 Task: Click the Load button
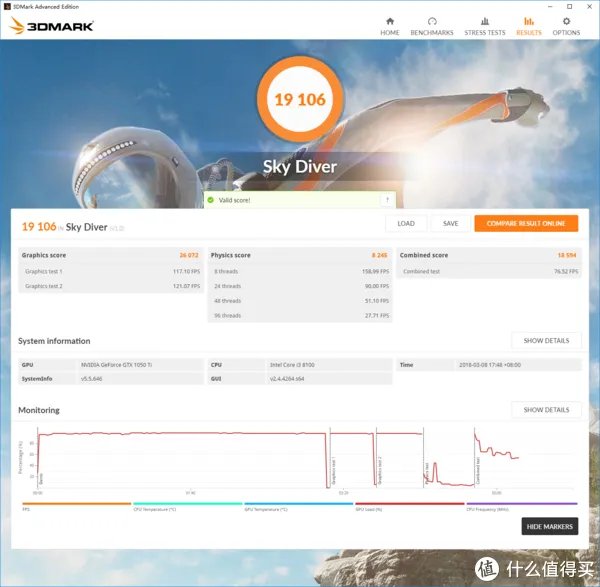coord(406,224)
